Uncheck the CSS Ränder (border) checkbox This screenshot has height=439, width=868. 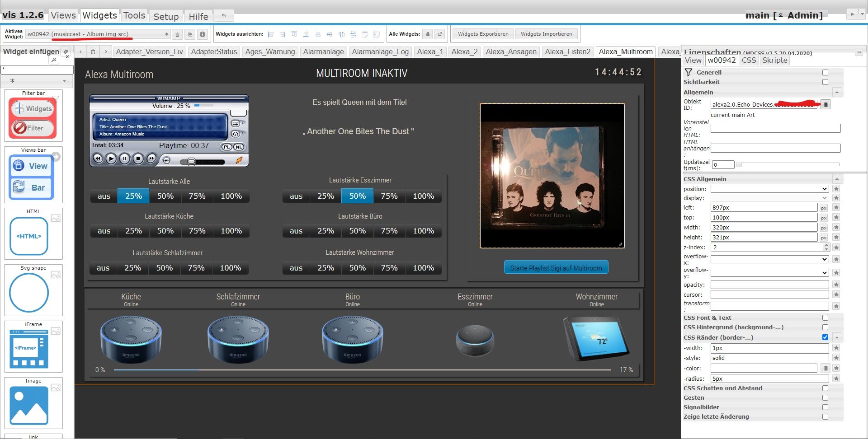click(x=825, y=337)
